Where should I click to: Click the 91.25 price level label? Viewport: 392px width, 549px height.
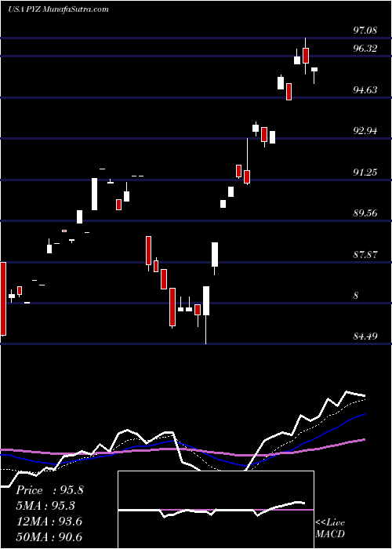[365, 172]
